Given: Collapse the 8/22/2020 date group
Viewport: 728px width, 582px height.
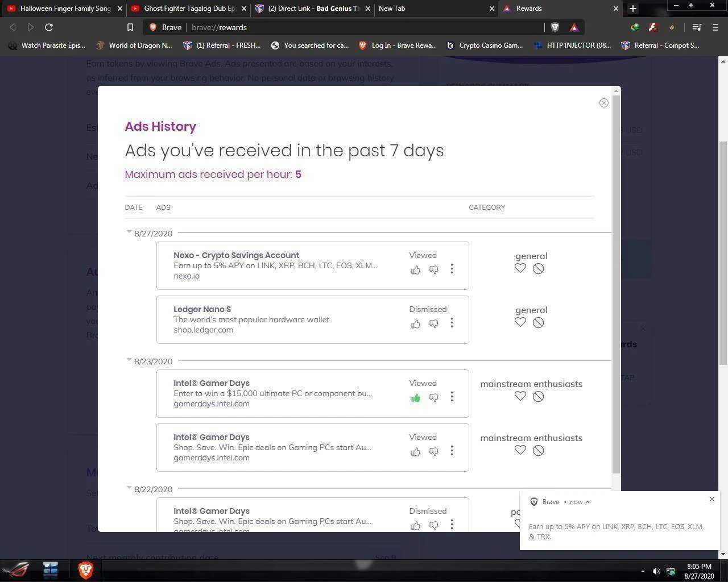Looking at the screenshot, I should (x=129, y=488).
